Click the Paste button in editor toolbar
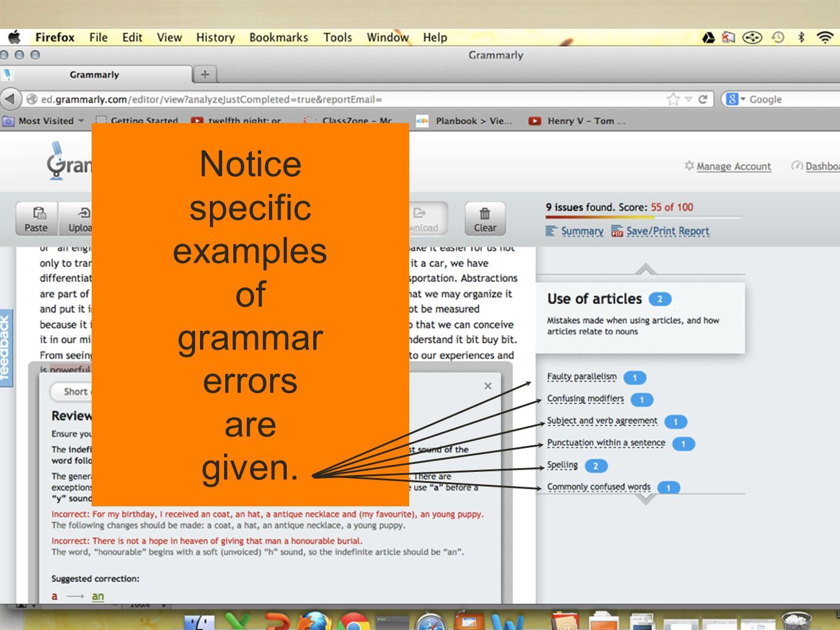Image resolution: width=840 pixels, height=630 pixels. pyautogui.click(x=36, y=218)
